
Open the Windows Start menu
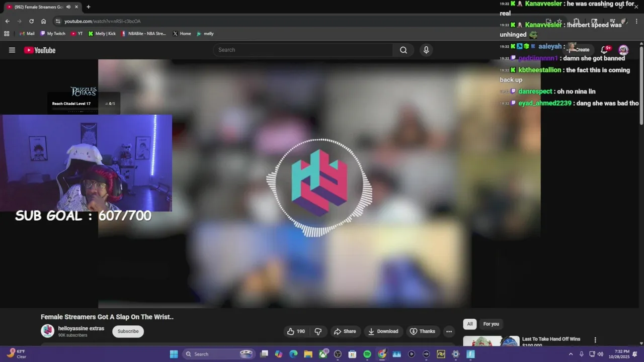click(174, 354)
